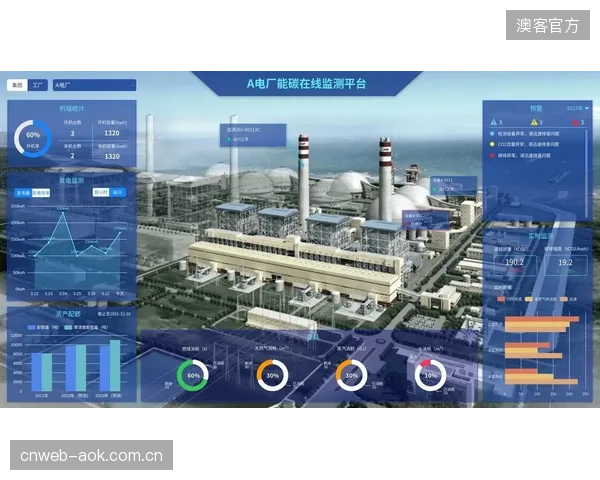Click the 监测点A-00113C map label
The height and width of the screenshot is (480, 600).
click(253, 135)
